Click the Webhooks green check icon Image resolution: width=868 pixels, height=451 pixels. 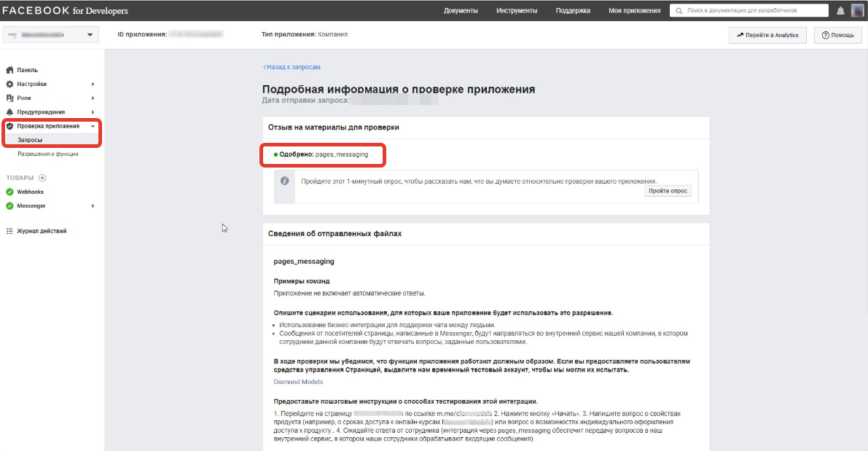click(x=9, y=192)
